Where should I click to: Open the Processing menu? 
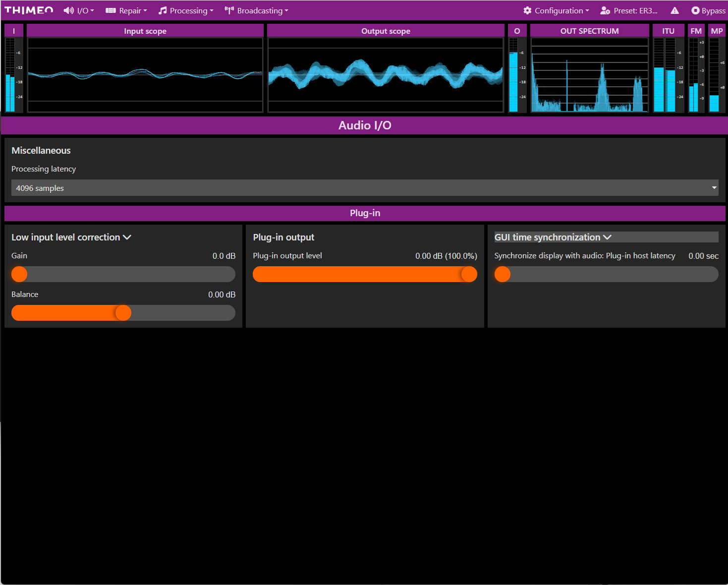[186, 10]
